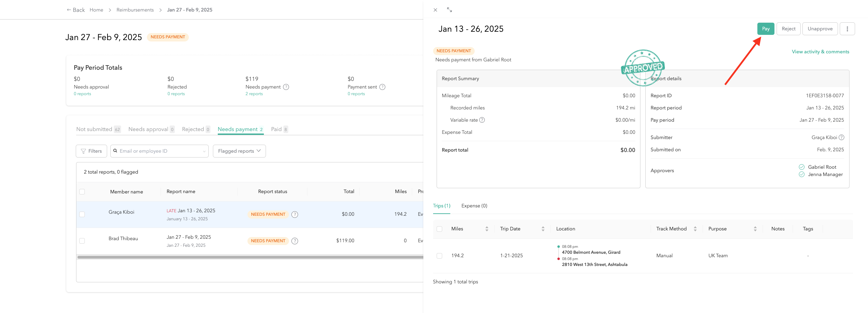Sort trips by the Miles column
Screen dimensions: 868x313
pyautogui.click(x=487, y=229)
